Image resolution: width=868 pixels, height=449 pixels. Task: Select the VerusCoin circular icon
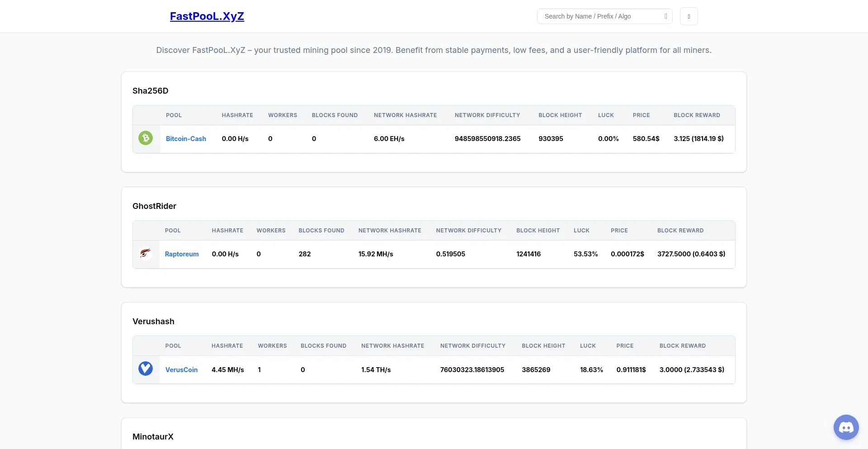pyautogui.click(x=145, y=369)
